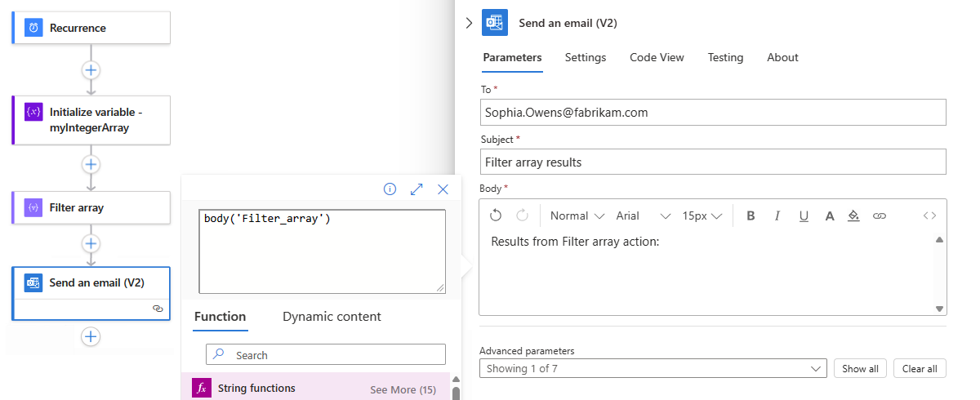
Task: Click the Show all button
Action: [860, 368]
